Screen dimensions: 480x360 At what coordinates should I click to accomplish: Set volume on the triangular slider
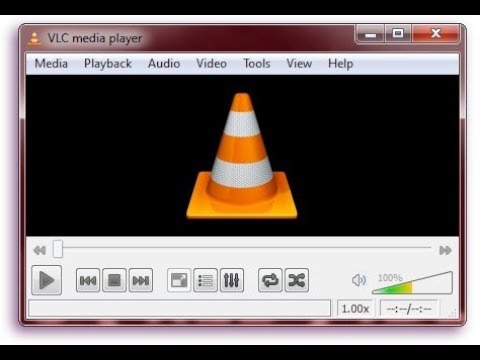coord(412,283)
